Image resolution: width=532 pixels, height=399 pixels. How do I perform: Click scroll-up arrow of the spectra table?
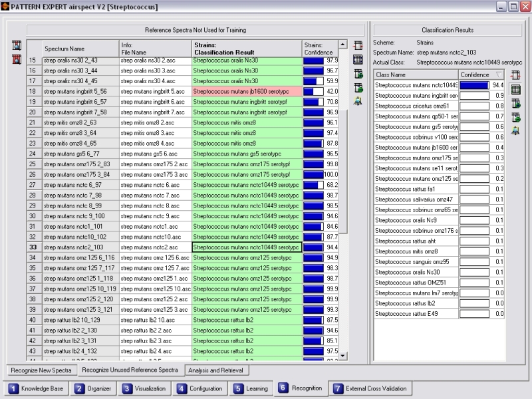343,45
